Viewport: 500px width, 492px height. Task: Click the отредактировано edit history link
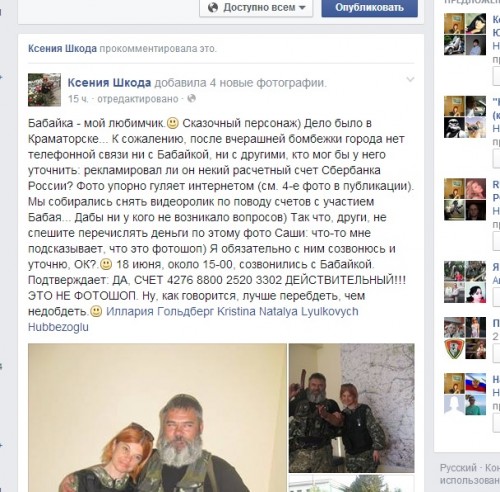coord(138,99)
